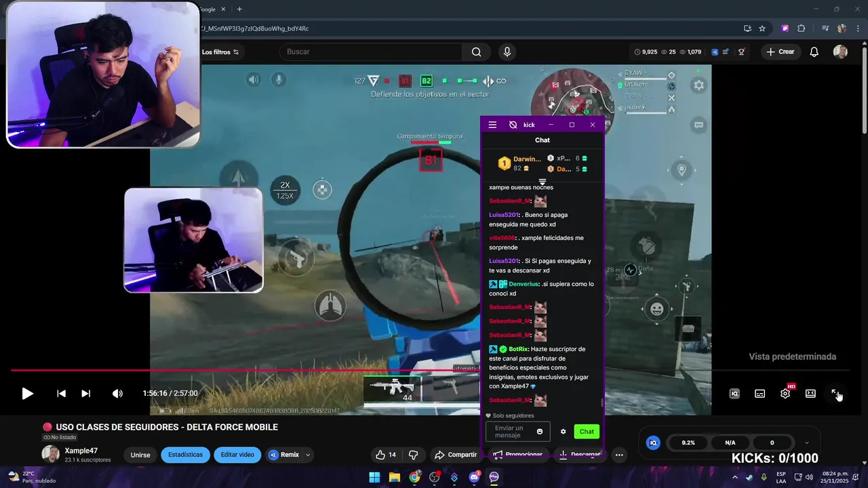Image resolution: width=868 pixels, height=488 pixels.
Task: Open the YouTube account avatar menu
Action: (840, 52)
